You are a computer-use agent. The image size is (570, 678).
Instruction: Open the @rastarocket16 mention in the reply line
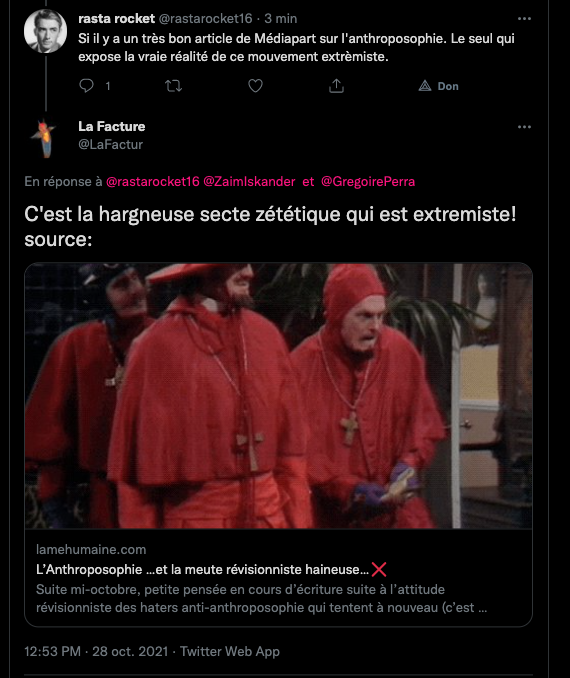point(153,181)
